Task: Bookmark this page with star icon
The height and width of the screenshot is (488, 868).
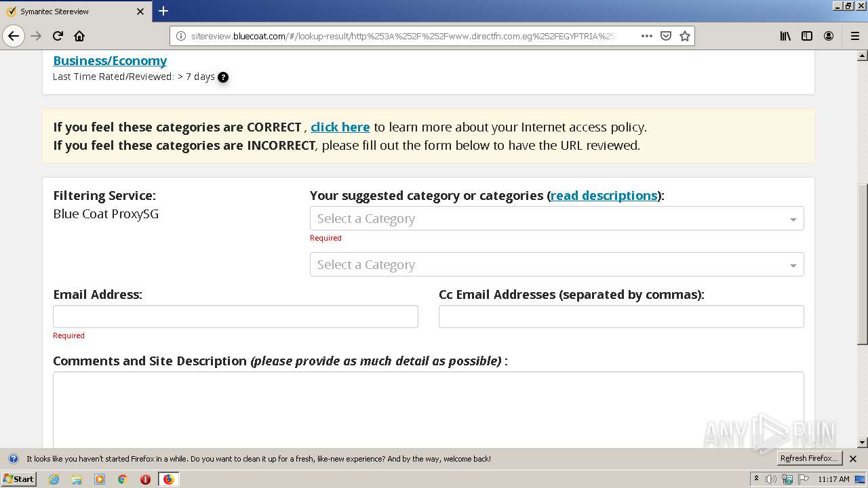Action: [x=685, y=36]
